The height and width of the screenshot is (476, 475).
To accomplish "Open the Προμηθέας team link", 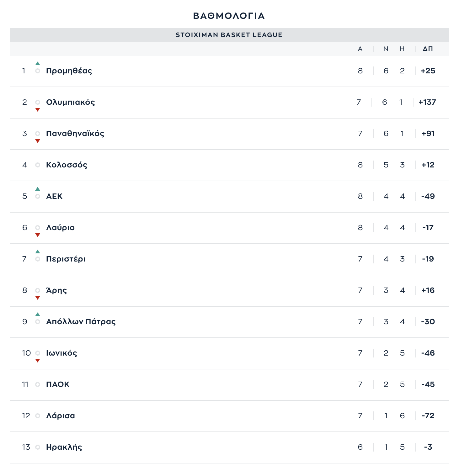I will click(x=69, y=71).
